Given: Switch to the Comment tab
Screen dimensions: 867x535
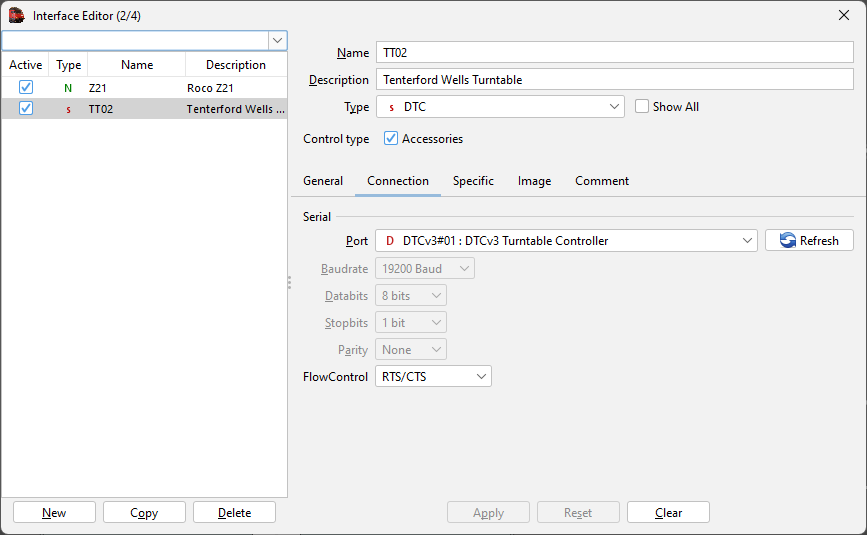Looking at the screenshot, I should click(x=601, y=181).
